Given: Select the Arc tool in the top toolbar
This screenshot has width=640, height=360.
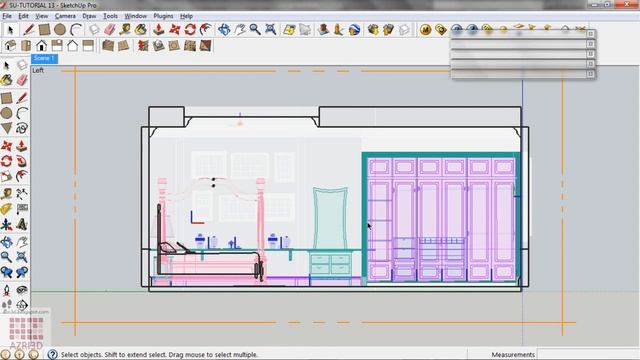Looking at the screenshot, I should pyautogui.click(x=76, y=30).
